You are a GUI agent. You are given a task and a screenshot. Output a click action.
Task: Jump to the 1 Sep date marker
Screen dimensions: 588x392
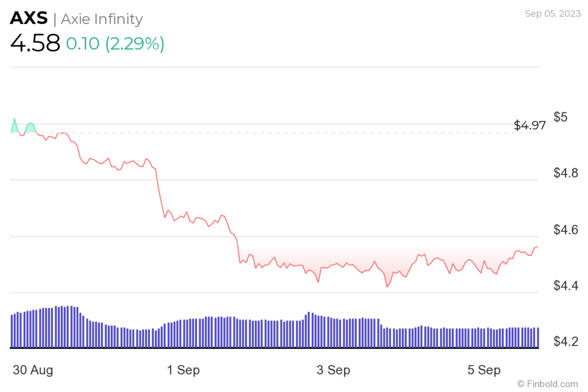(x=184, y=370)
